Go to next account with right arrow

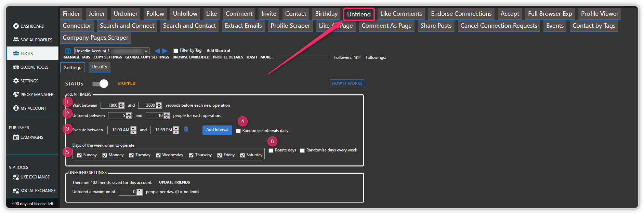(165, 51)
